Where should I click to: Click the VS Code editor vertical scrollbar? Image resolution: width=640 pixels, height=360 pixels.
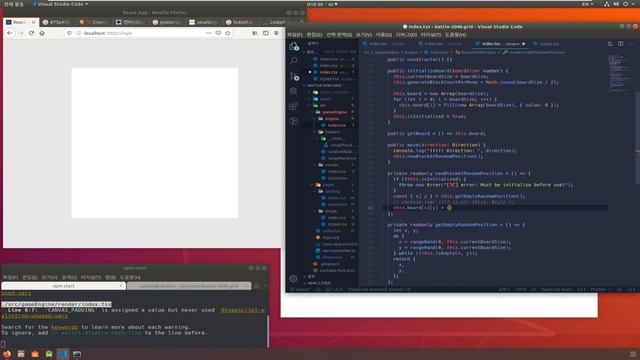click(x=637, y=137)
